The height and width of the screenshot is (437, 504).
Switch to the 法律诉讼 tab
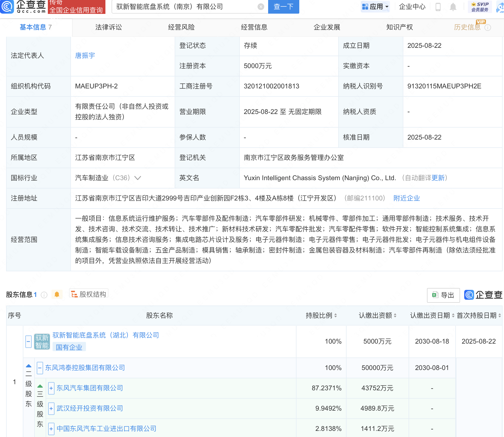(x=108, y=27)
